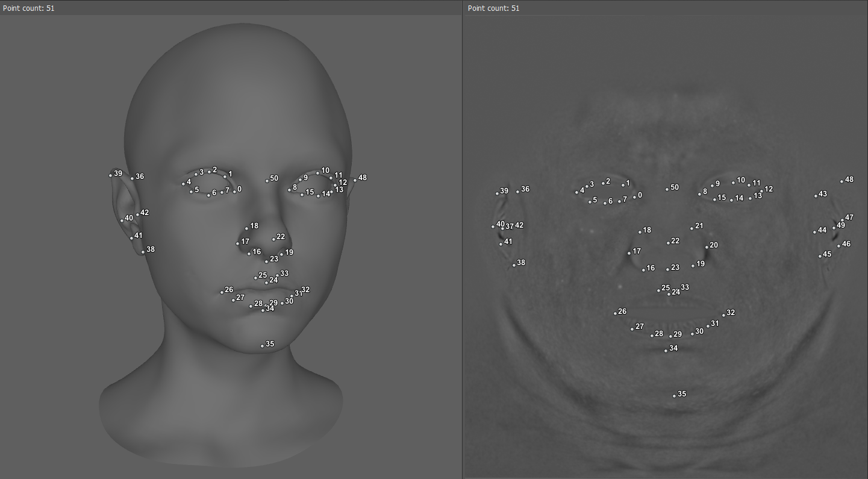The width and height of the screenshot is (868, 479).
Task: Click landmark point 50 in the texture view
Action: (667, 189)
